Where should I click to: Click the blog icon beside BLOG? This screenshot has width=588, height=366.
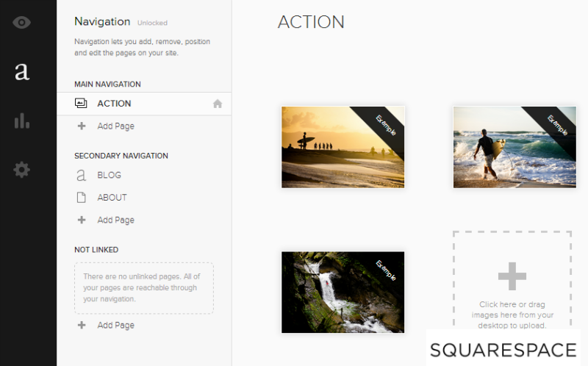[81, 176]
